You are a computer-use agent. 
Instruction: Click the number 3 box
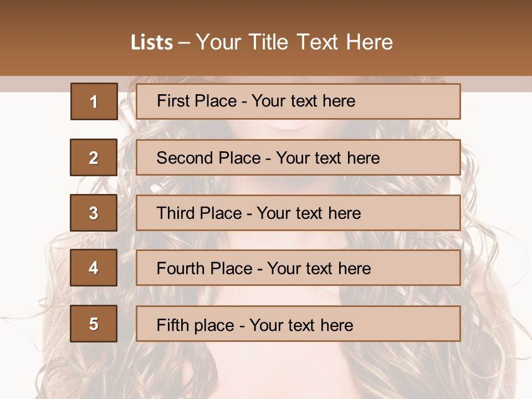pyautogui.click(x=94, y=213)
